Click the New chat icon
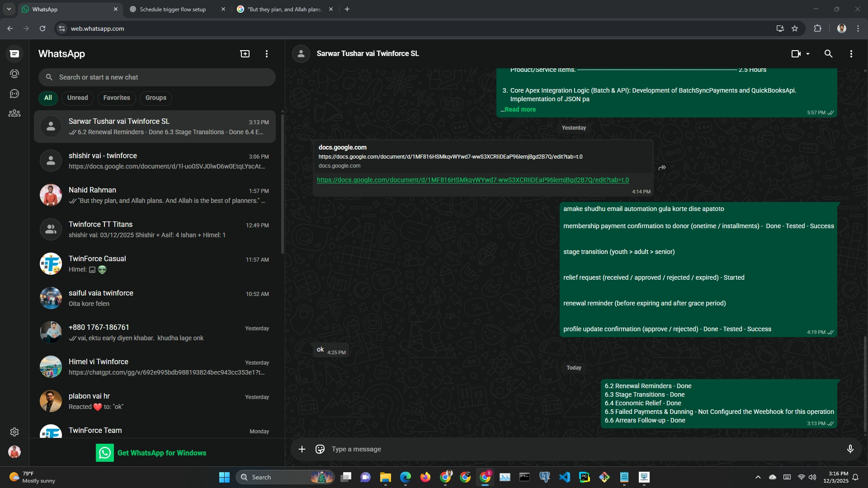This screenshot has height=488, width=868. [245, 54]
